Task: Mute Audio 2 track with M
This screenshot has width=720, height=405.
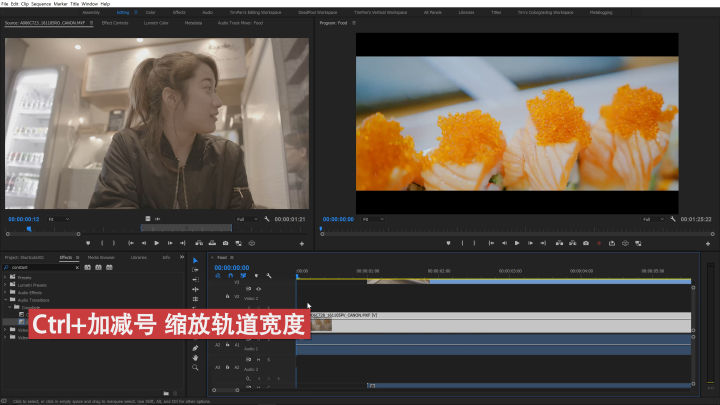Action: [x=259, y=360]
